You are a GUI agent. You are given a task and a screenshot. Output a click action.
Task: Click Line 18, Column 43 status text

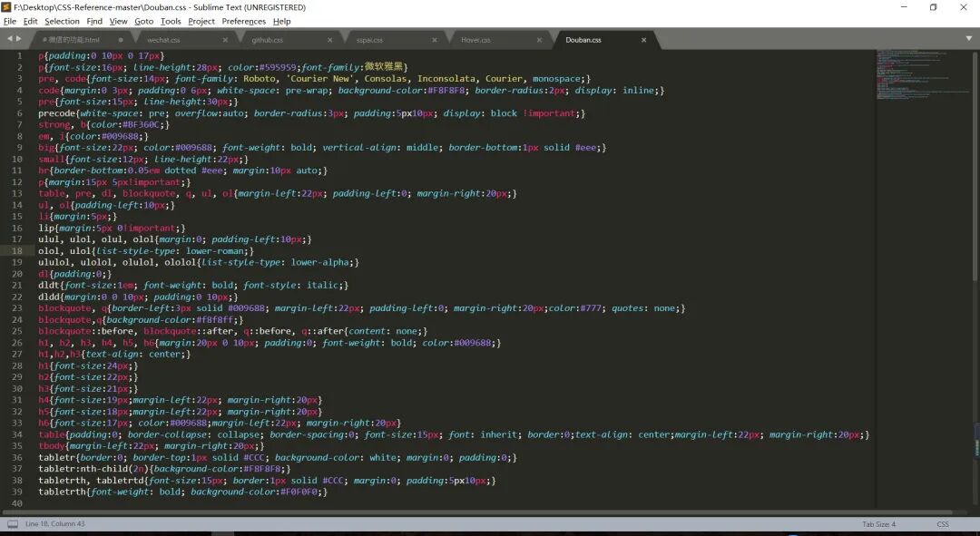point(55,524)
